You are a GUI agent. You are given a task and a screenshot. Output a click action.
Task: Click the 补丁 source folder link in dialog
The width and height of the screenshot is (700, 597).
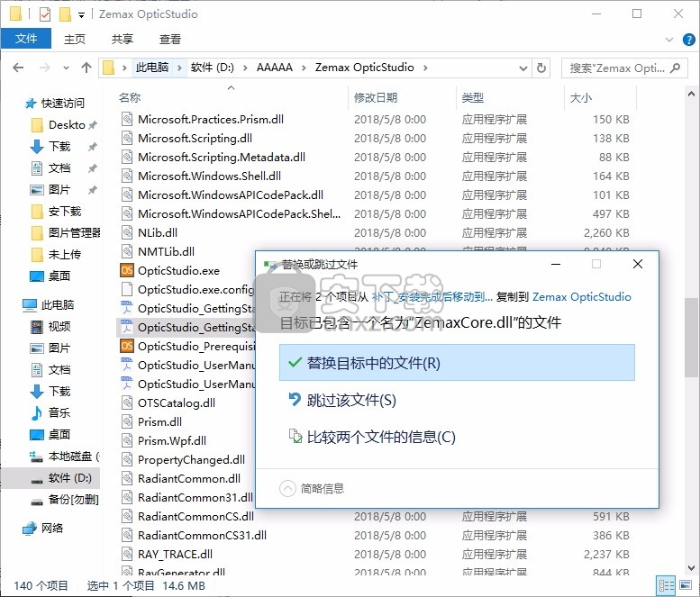[432, 297]
